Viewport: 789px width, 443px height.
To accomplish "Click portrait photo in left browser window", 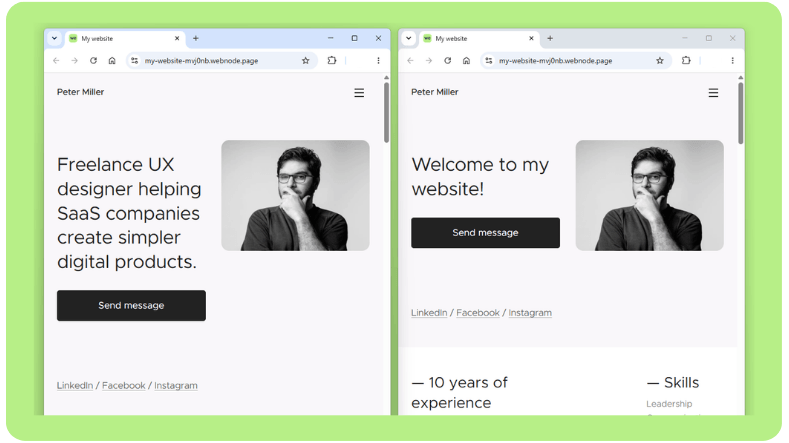I will (295, 195).
